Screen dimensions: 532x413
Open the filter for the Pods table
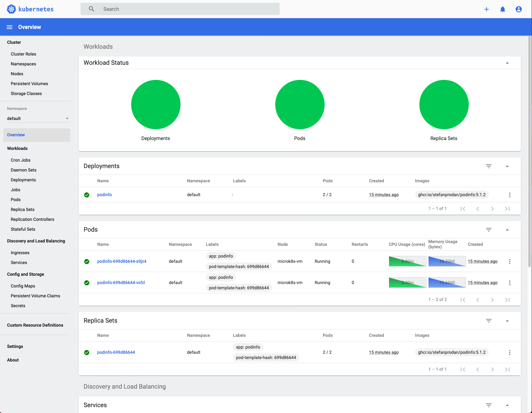point(489,229)
